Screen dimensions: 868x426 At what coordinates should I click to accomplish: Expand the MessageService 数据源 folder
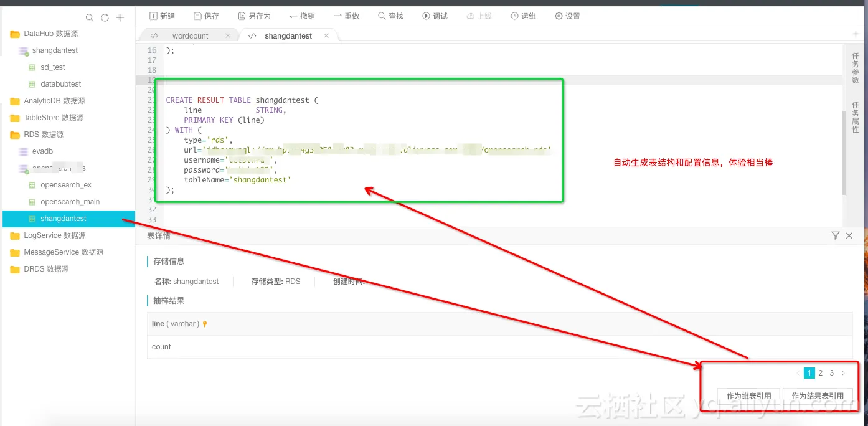57,252
